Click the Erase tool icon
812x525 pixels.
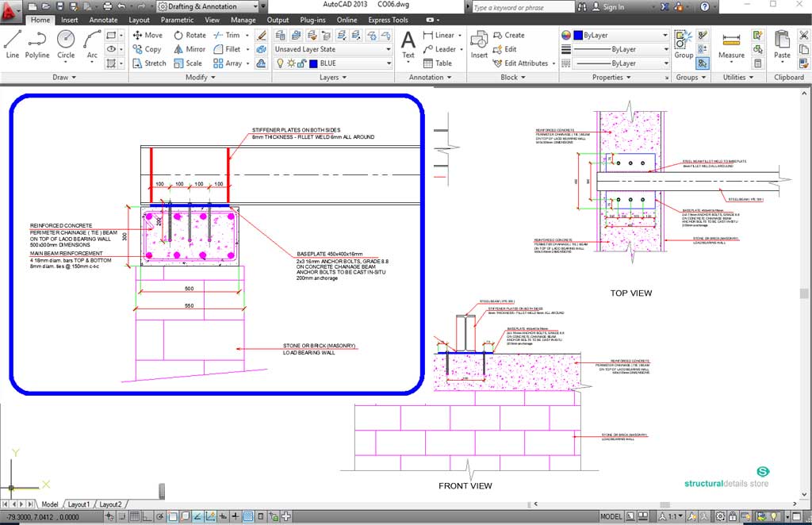tap(262, 35)
